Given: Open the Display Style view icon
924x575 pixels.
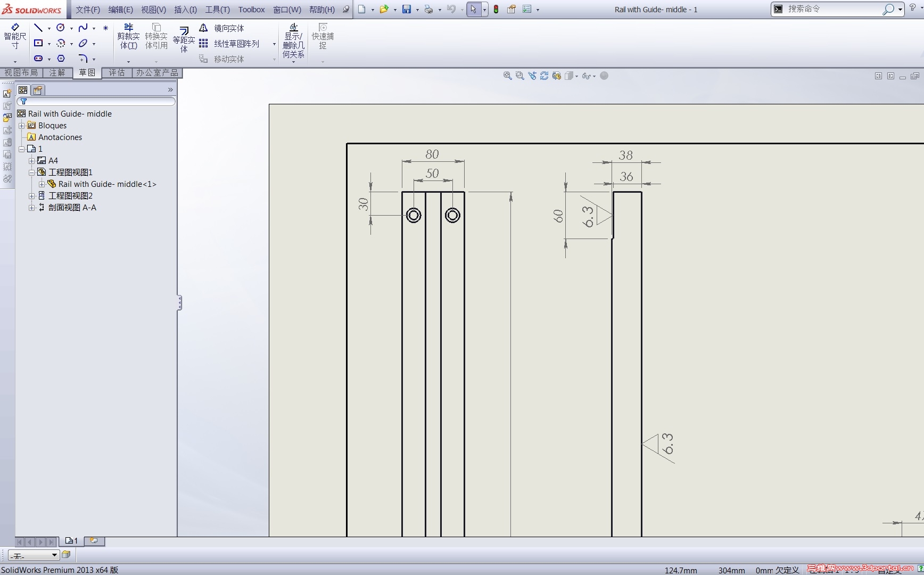Looking at the screenshot, I should point(569,76).
